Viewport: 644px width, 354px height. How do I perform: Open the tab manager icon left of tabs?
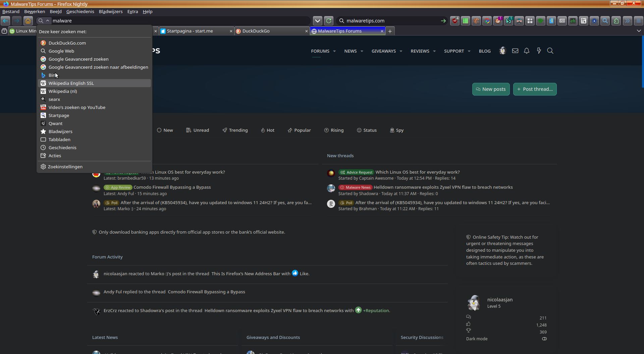point(4,31)
